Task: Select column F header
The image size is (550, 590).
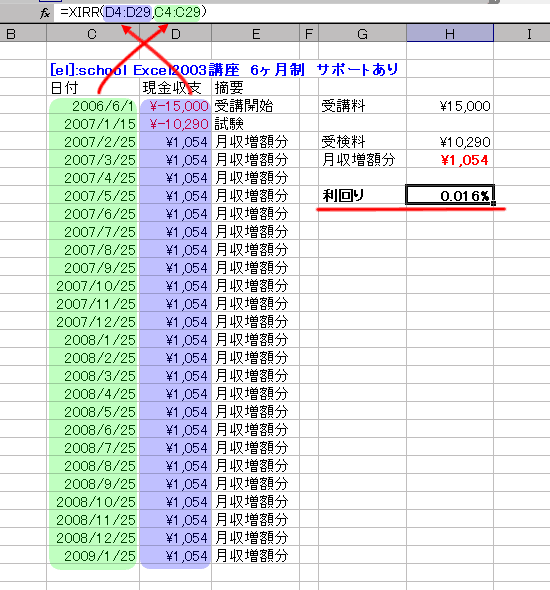Action: point(309,34)
